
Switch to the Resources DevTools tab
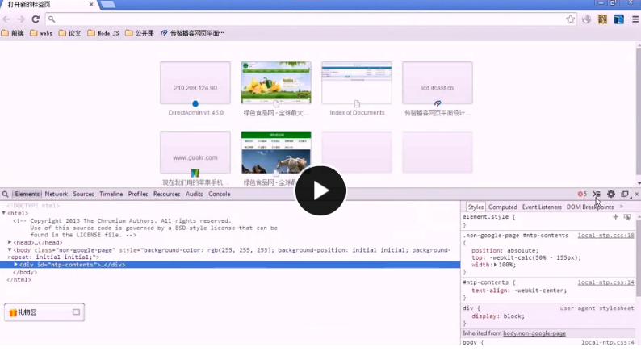point(166,194)
